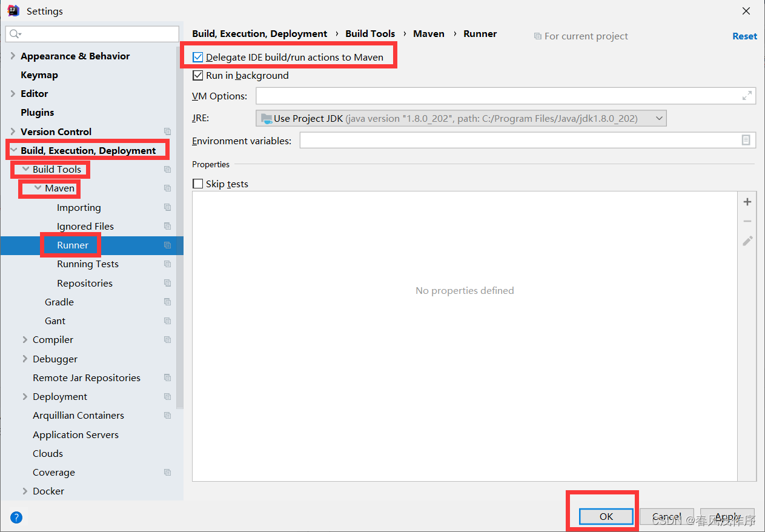Click project-level icon beside Ignored Files

click(167, 226)
